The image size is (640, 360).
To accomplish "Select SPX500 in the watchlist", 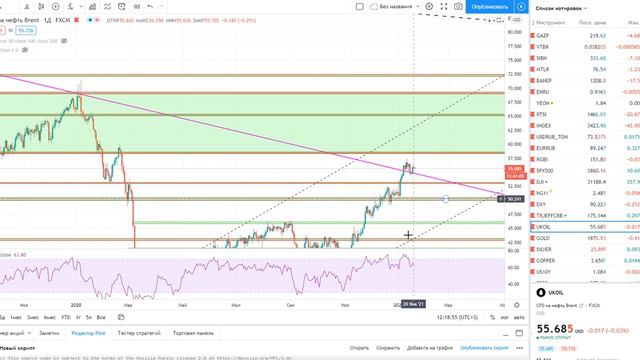I will 585,171.
